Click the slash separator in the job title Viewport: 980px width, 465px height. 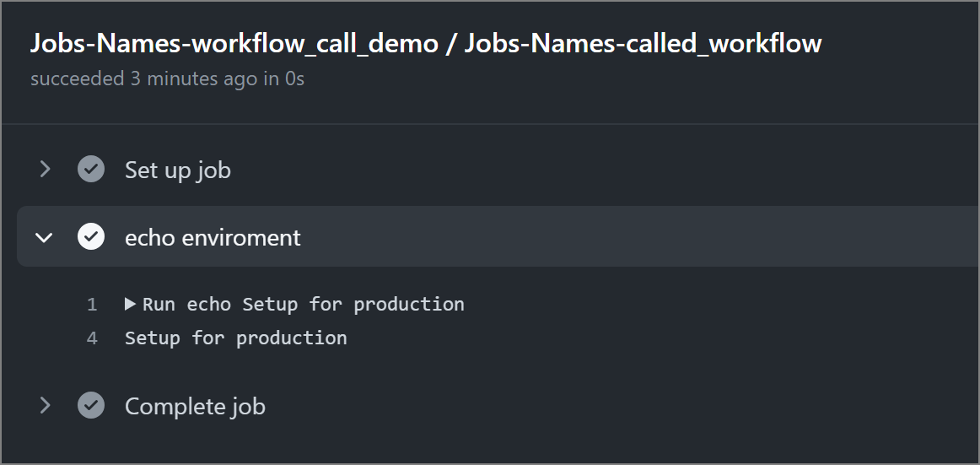point(451,44)
